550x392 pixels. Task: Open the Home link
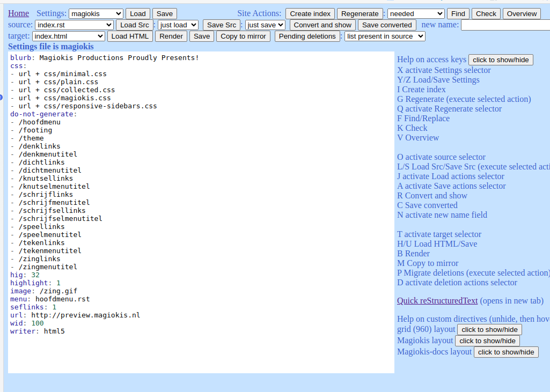click(19, 13)
